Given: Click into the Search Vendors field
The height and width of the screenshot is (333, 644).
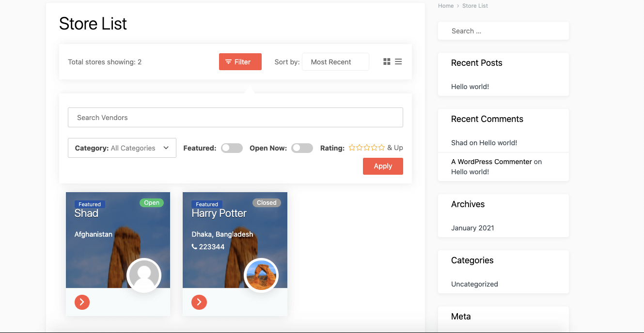Looking at the screenshot, I should 236,117.
